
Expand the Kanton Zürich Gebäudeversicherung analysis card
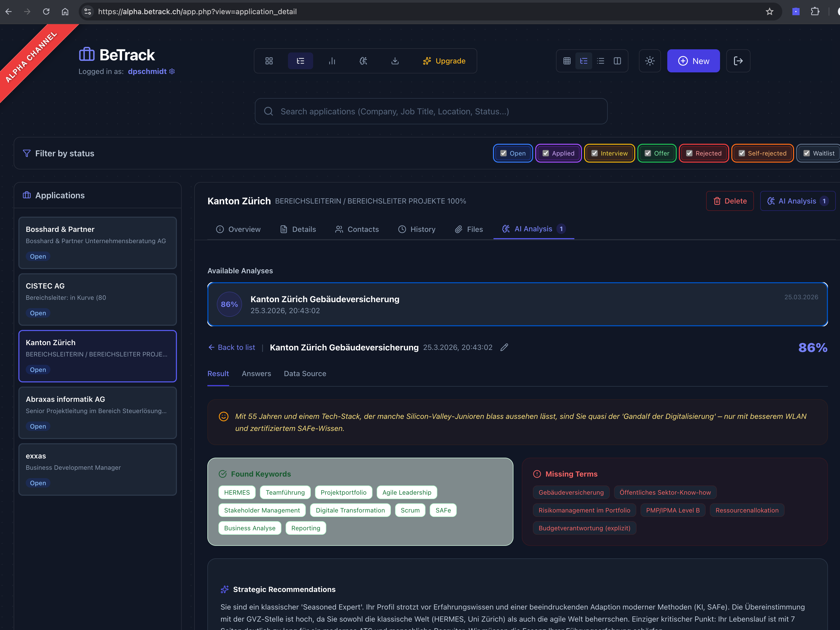(x=516, y=304)
